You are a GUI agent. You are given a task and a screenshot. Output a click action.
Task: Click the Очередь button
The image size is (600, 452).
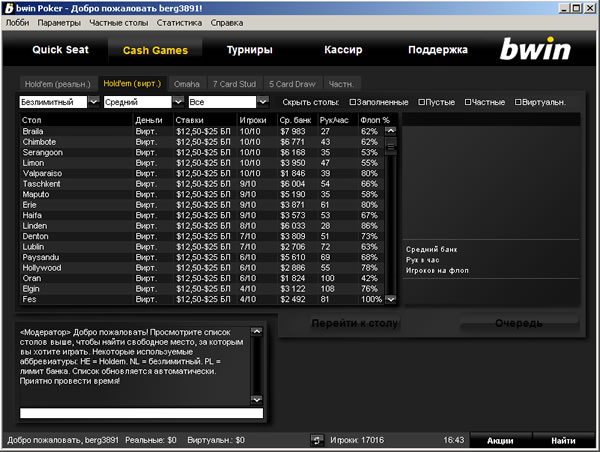(519, 323)
